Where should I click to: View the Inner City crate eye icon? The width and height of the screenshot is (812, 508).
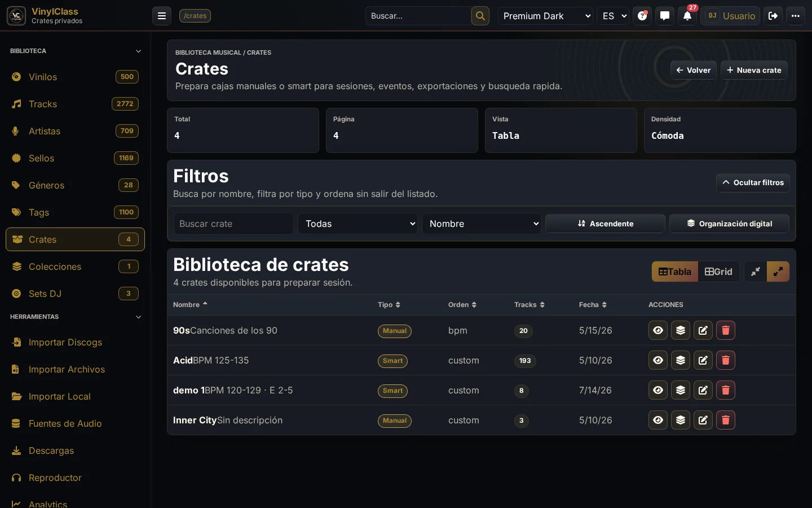click(658, 420)
